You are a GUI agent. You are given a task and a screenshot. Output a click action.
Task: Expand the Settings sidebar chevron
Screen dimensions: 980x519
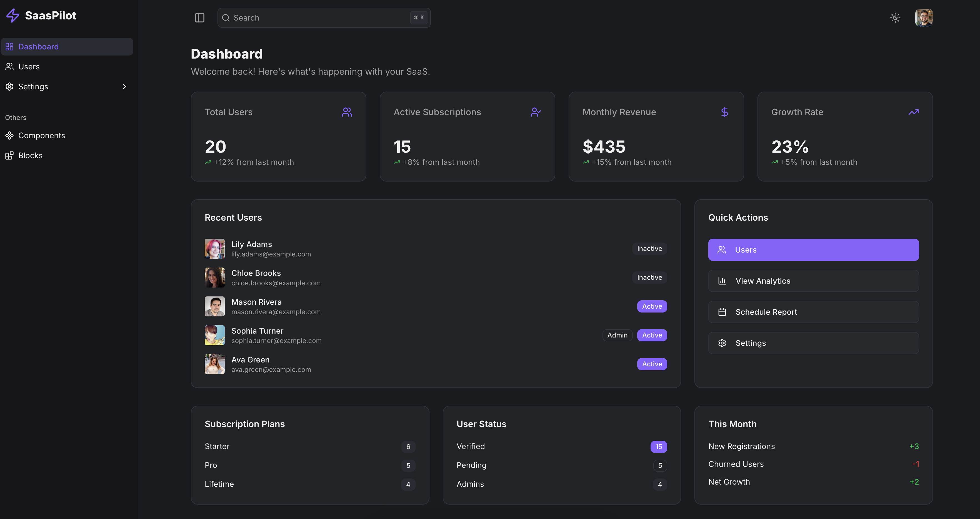(124, 87)
